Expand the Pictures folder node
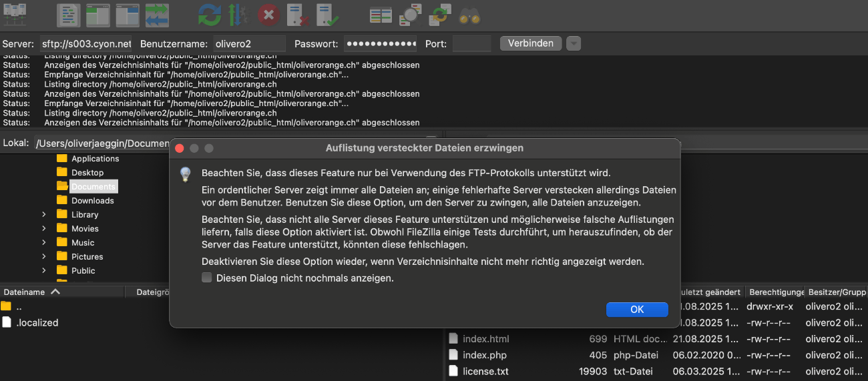 44,256
